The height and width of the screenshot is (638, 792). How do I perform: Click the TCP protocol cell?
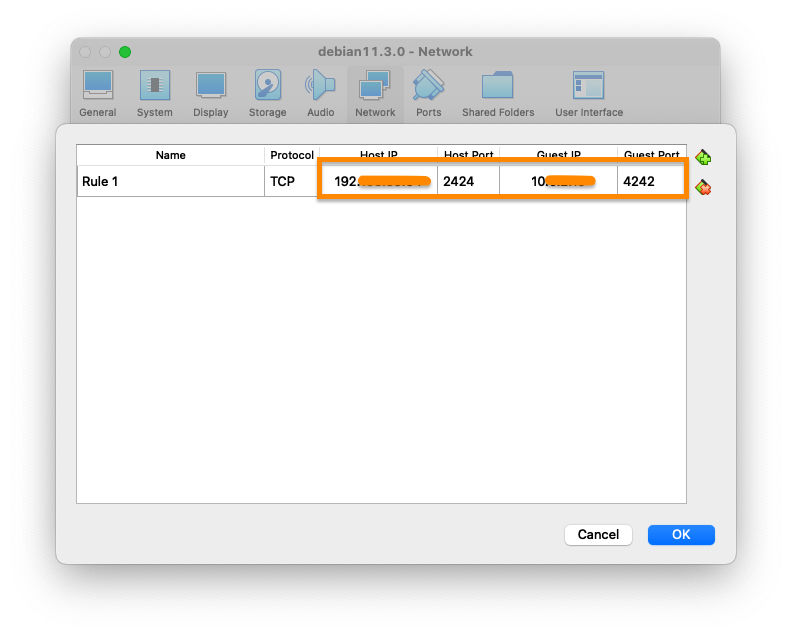tap(291, 182)
